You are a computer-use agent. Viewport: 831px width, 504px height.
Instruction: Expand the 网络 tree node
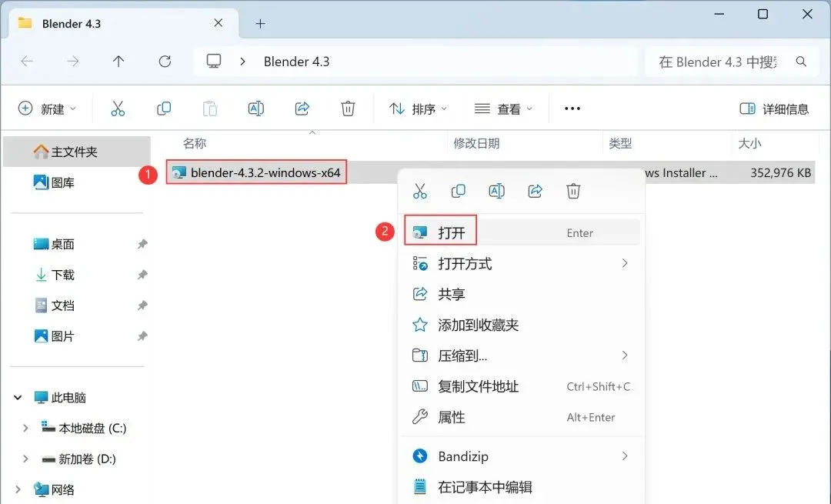pyautogui.click(x=18, y=489)
